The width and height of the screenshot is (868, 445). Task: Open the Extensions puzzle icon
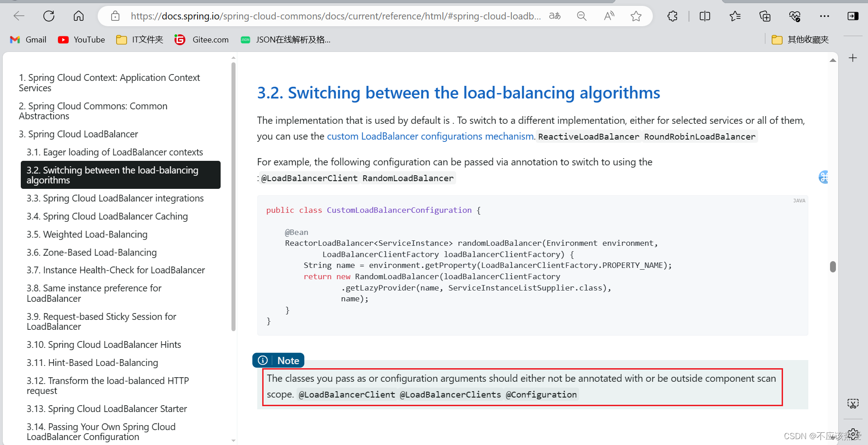672,16
